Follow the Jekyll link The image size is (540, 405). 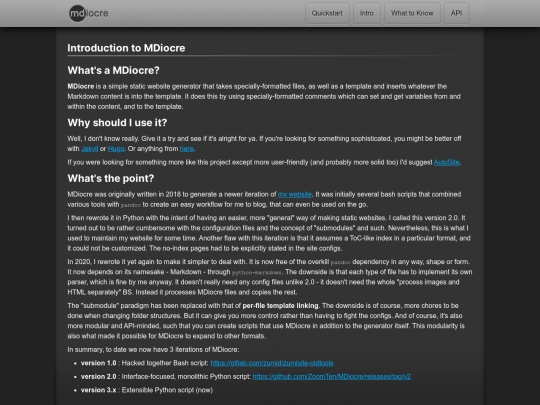[x=90, y=149]
